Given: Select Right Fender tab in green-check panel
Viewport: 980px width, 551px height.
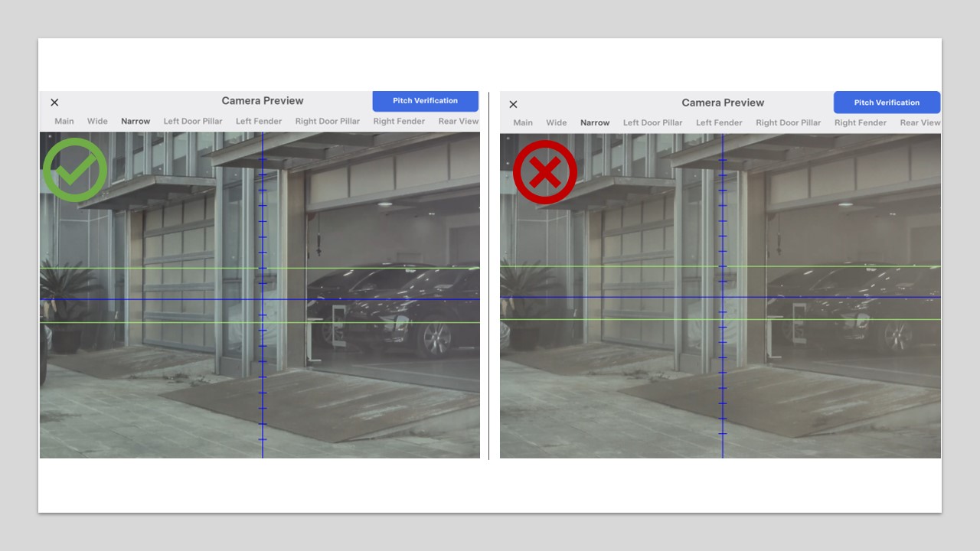Looking at the screenshot, I should (399, 122).
